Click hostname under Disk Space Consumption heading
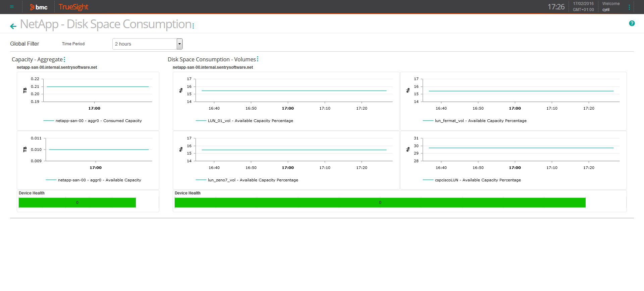 [x=213, y=67]
